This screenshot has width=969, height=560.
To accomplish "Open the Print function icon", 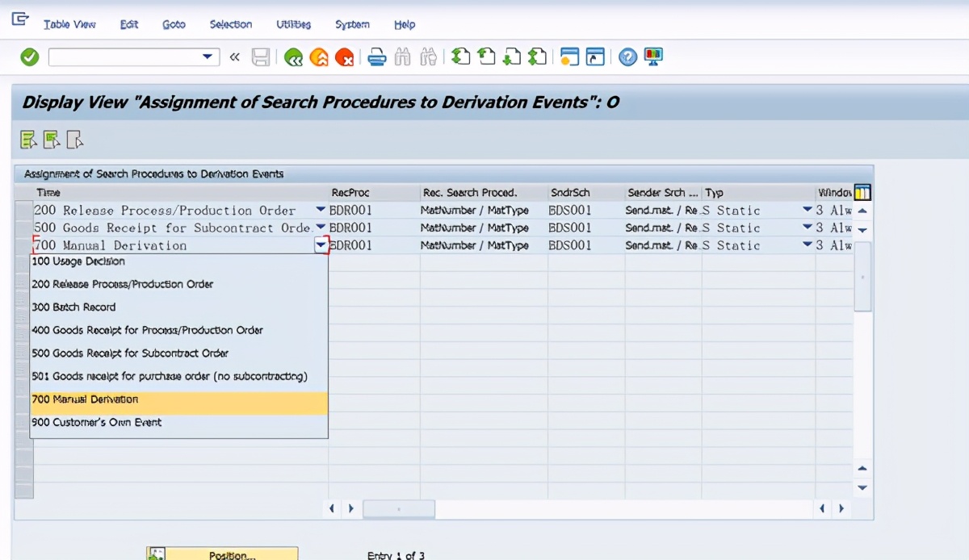I will [x=376, y=56].
